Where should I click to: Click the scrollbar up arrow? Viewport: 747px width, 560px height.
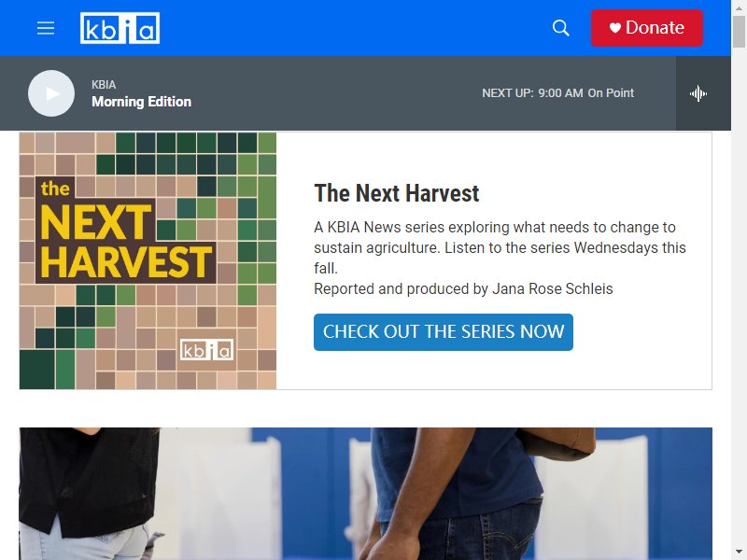click(x=739, y=8)
